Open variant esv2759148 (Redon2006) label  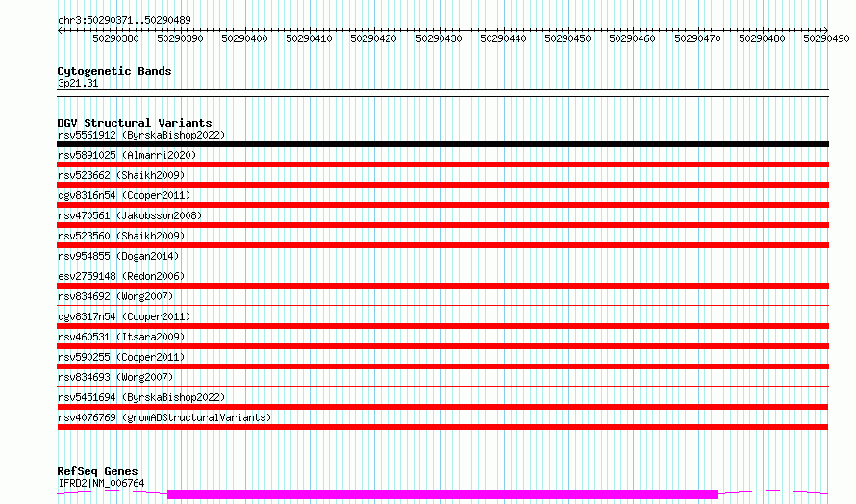click(121, 276)
